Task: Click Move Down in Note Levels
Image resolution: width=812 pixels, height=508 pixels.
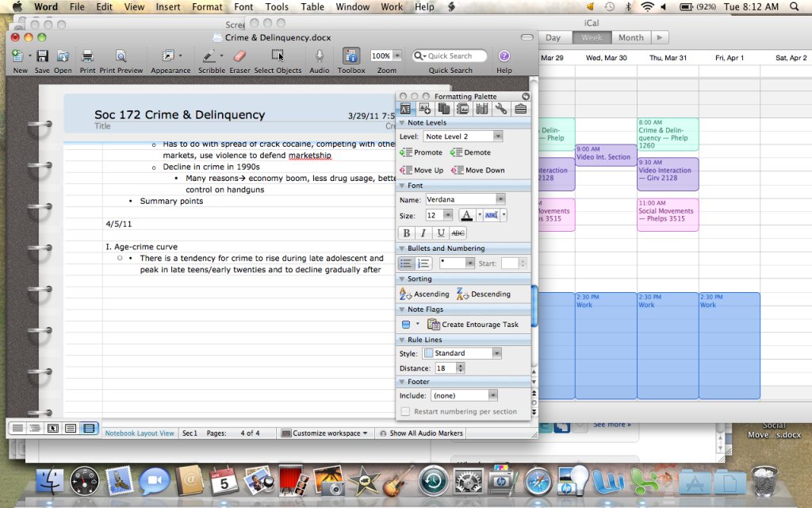Action: point(477,170)
